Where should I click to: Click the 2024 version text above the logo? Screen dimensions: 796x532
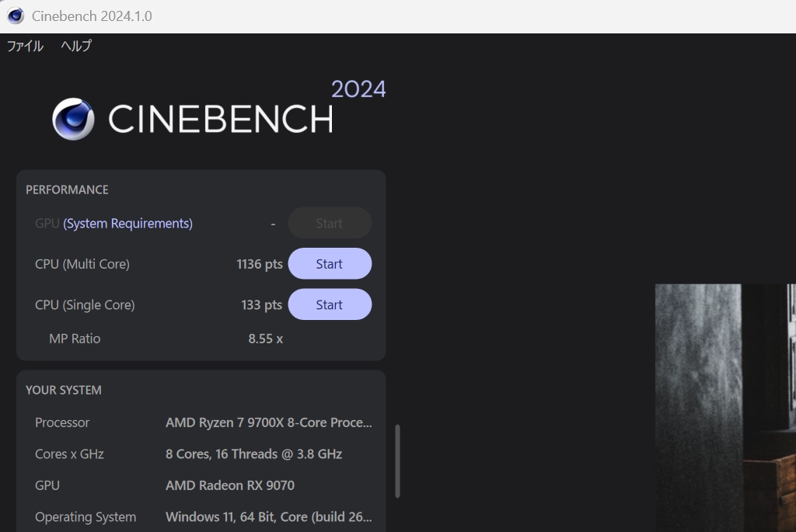(x=358, y=89)
